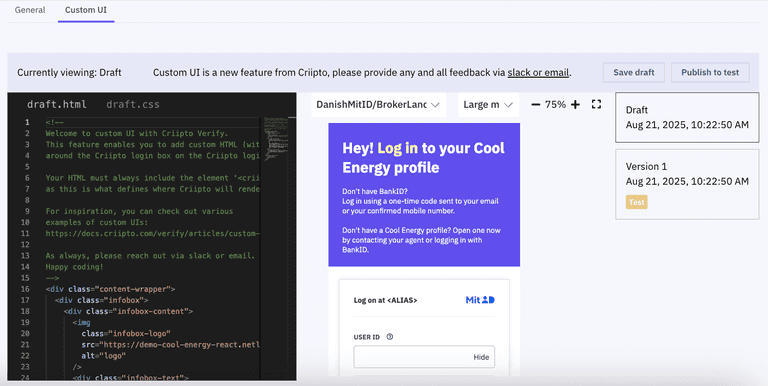768x386 pixels.
Task: Click the Save draft button
Action: point(634,72)
